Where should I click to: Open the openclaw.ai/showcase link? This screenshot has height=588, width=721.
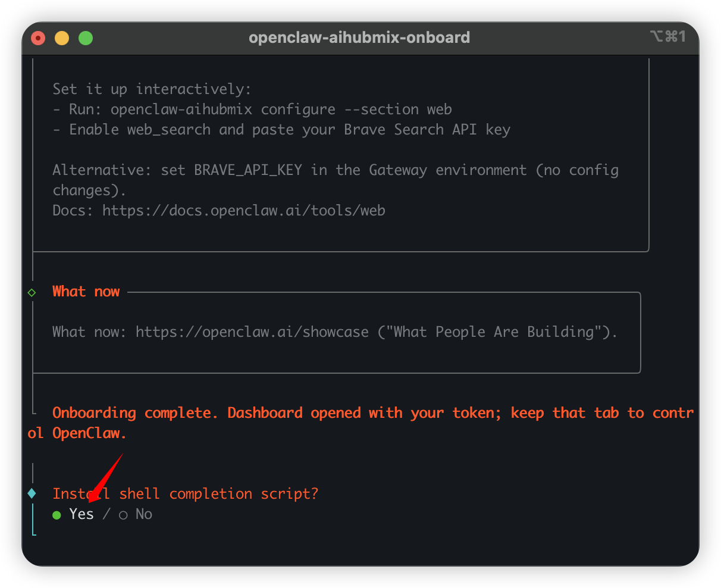252,332
